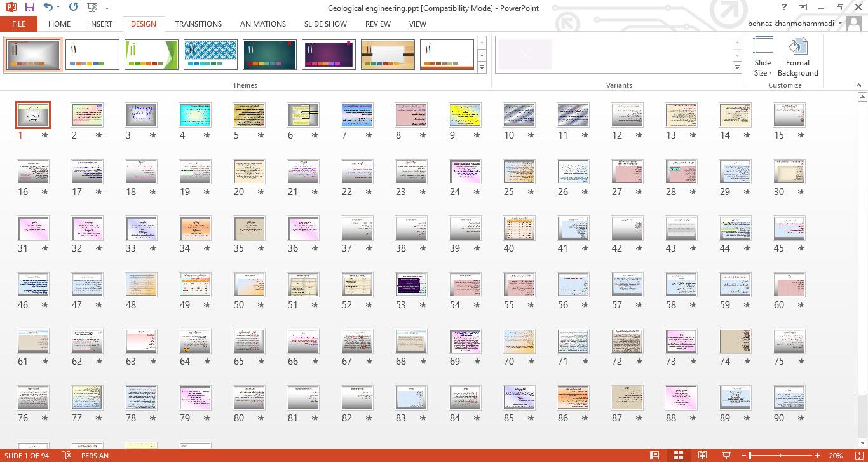Select slide 49 thumbnail

point(194,285)
